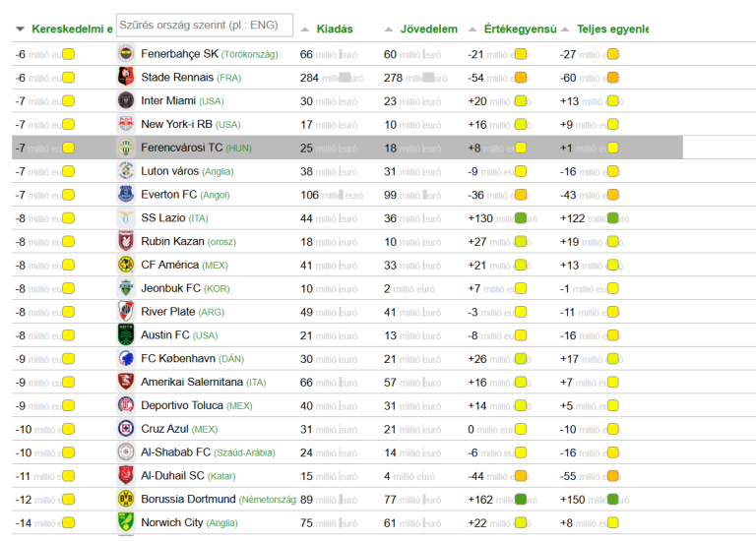Click Borussia Dortmund's green Értékegyensú indicator
The image size is (756, 541).
(521, 500)
